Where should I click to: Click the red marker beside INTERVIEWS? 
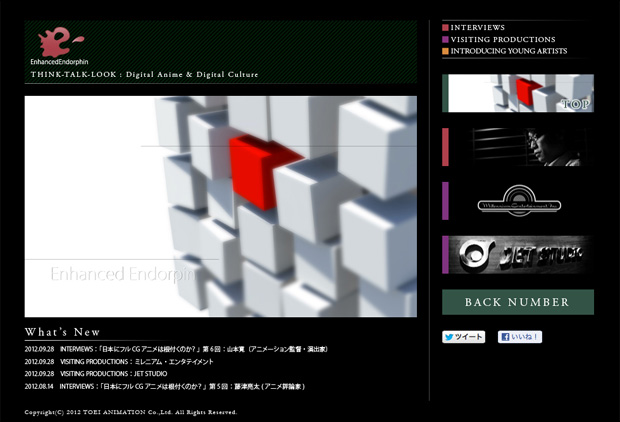(x=446, y=27)
